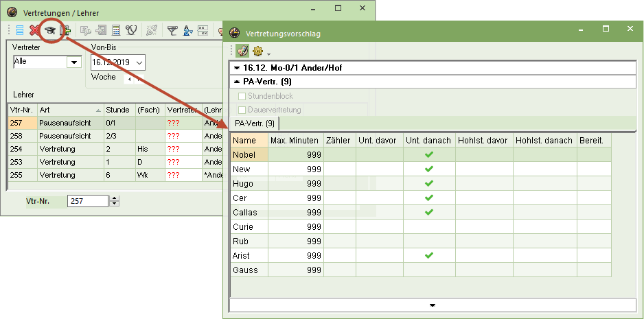Viewport: 644px width, 319px height.
Task: Click the funnel filter icon
Action: coord(172,30)
